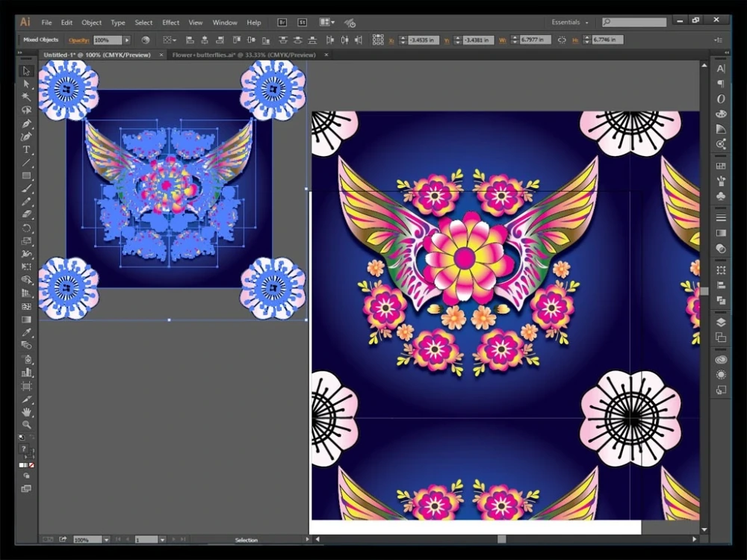The image size is (747, 560).
Task: Select the Type tool
Action: pyautogui.click(x=26, y=149)
